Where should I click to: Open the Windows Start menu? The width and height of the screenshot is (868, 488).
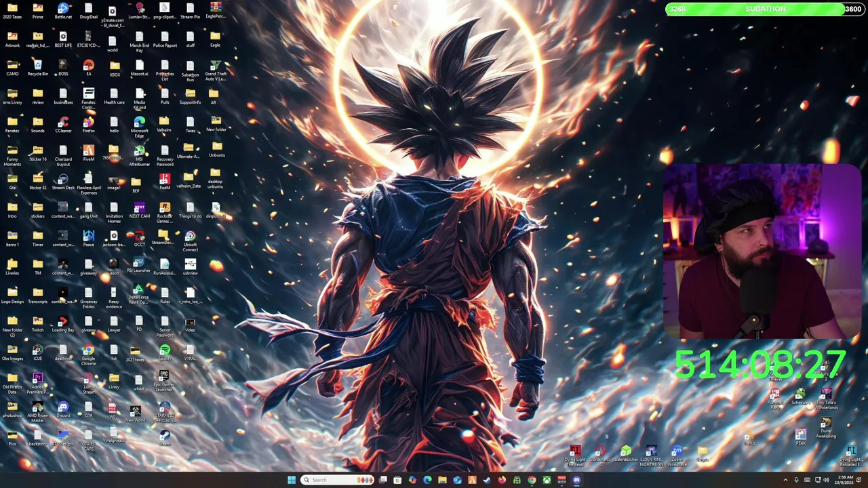(x=292, y=480)
